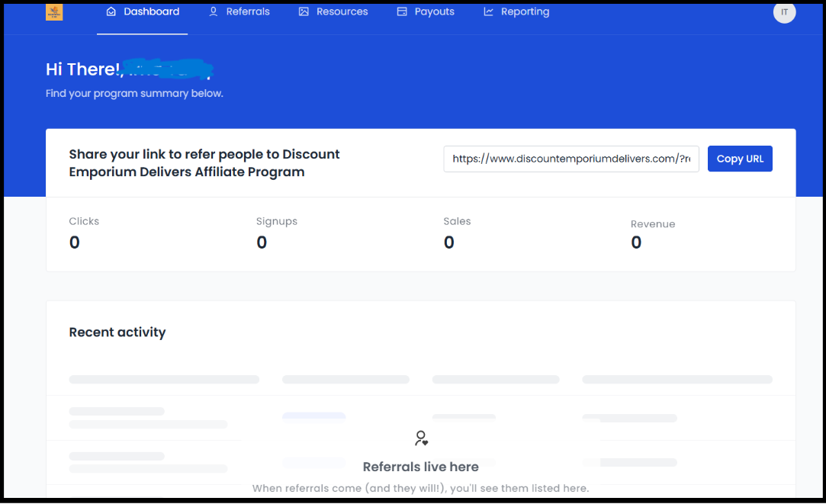This screenshot has height=504, width=826.
Task: Click the 'Referrals live here' text
Action: tap(420, 467)
